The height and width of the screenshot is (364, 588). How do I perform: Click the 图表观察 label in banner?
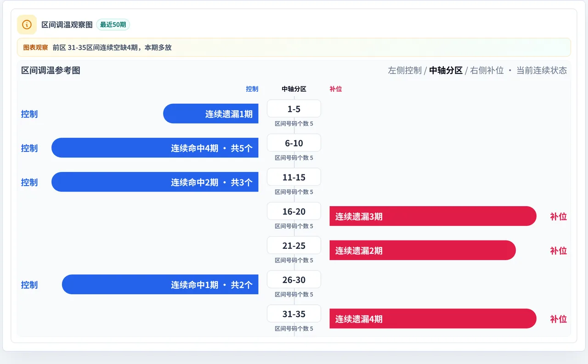point(35,47)
